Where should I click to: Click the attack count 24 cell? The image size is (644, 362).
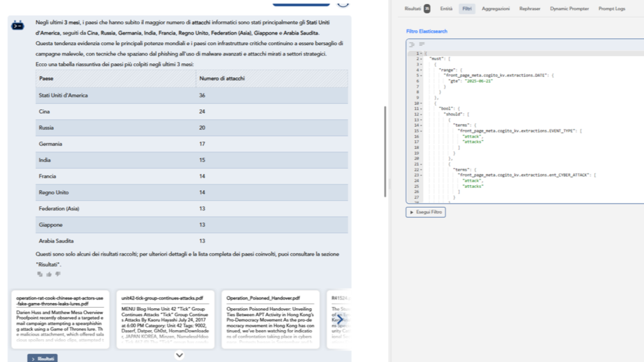pyautogui.click(x=272, y=112)
